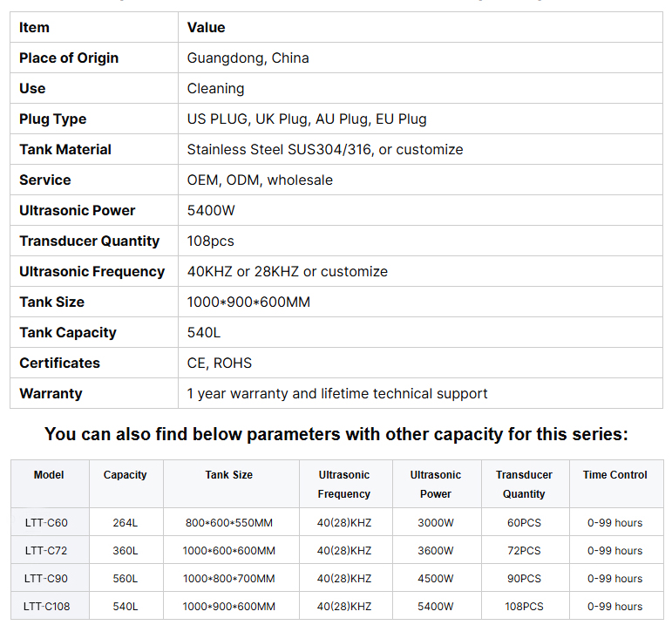Select the 'CE, ROHS' value
The width and height of the screenshot is (672, 625).
(x=219, y=363)
